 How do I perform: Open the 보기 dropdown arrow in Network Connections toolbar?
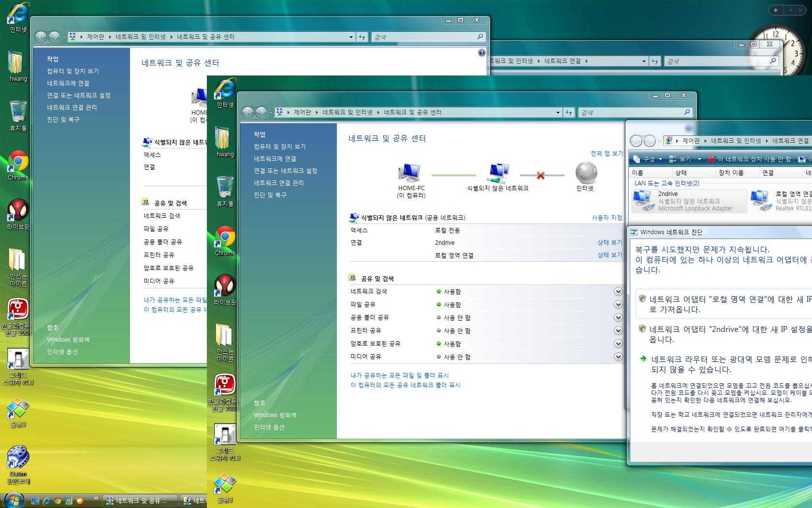pos(699,159)
